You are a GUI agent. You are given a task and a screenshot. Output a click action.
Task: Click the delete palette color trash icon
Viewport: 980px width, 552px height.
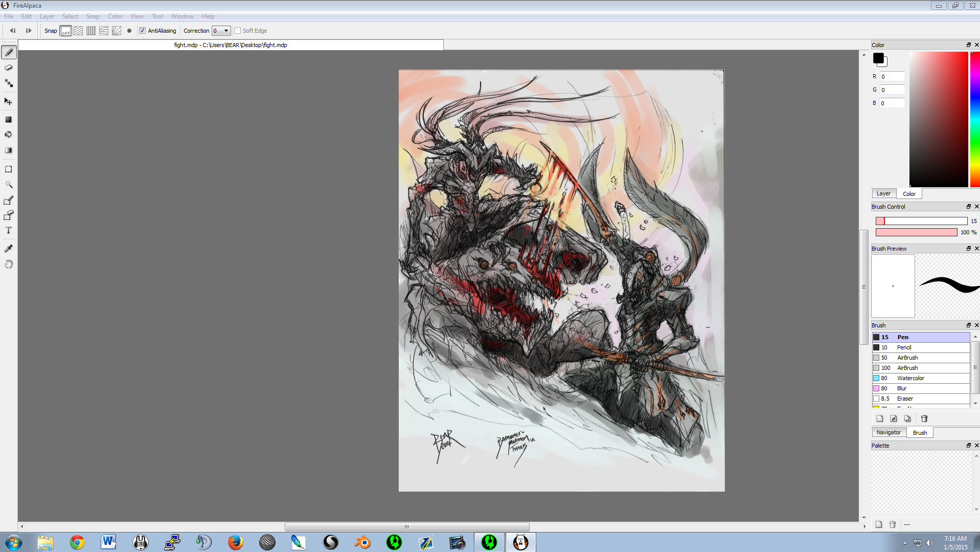click(x=893, y=524)
